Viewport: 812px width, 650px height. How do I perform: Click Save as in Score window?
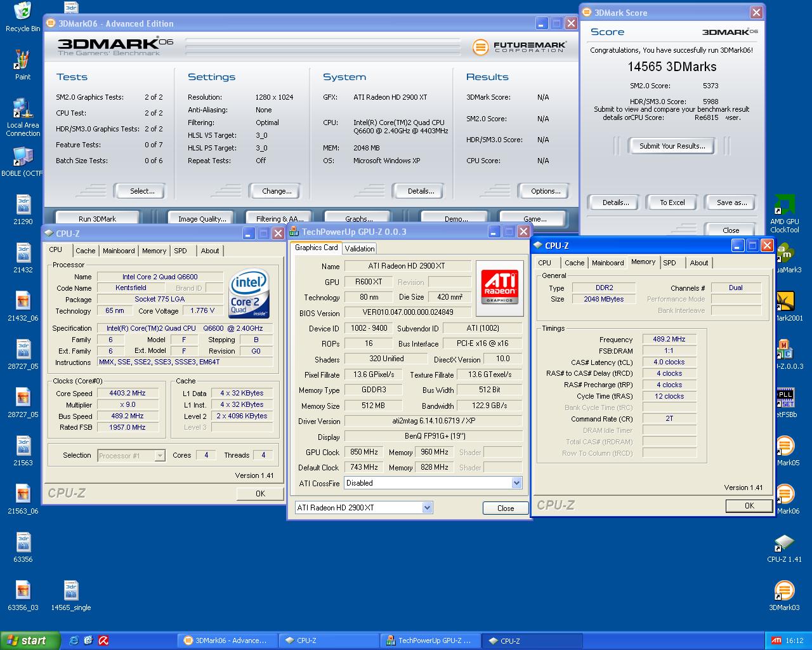731,202
